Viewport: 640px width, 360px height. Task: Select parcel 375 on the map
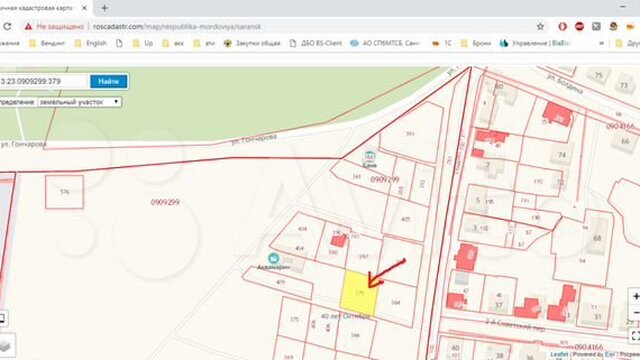295,320
